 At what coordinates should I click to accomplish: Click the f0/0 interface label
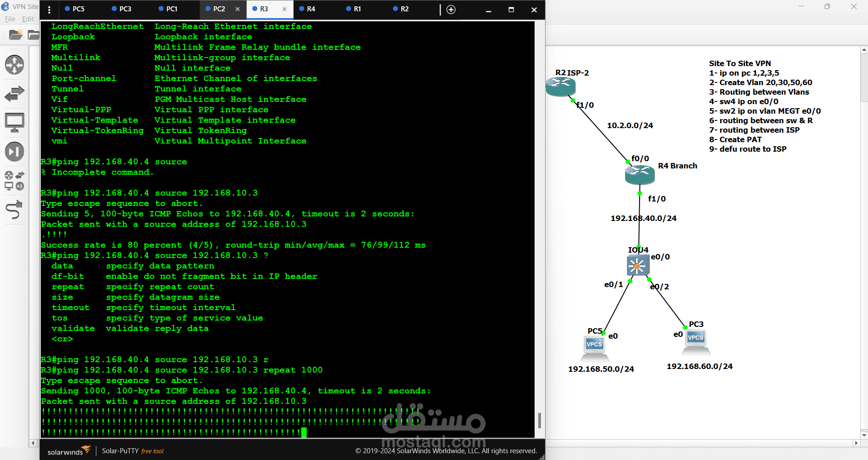(640, 158)
